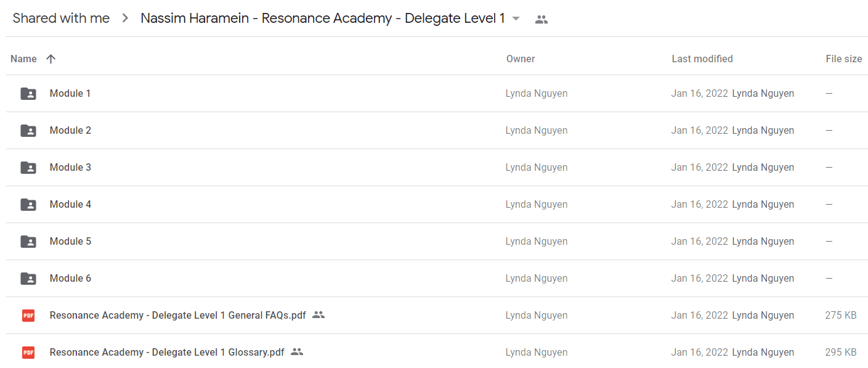Click the Module 5 shared folder icon
Image resolution: width=868 pixels, height=368 pixels.
(28, 242)
